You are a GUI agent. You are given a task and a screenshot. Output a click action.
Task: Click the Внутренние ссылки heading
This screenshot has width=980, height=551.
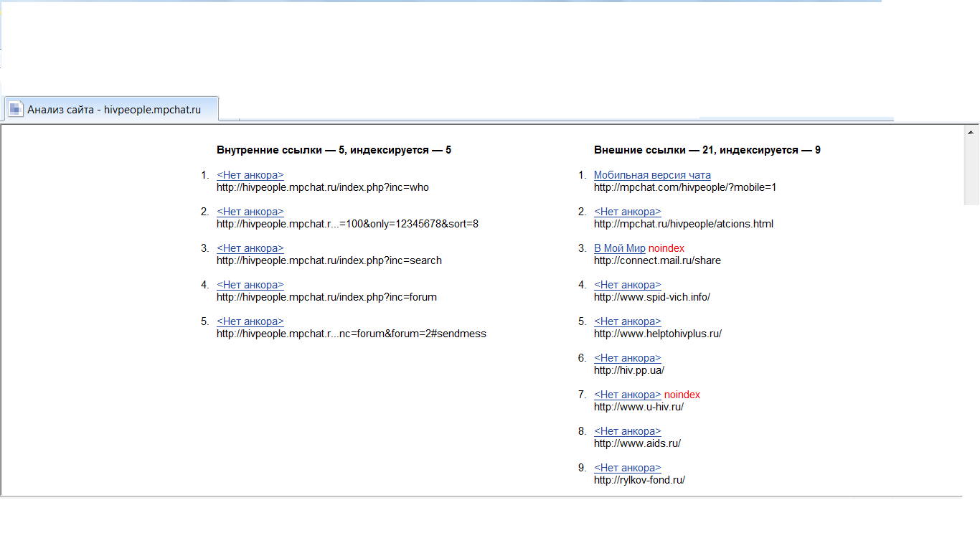(334, 150)
